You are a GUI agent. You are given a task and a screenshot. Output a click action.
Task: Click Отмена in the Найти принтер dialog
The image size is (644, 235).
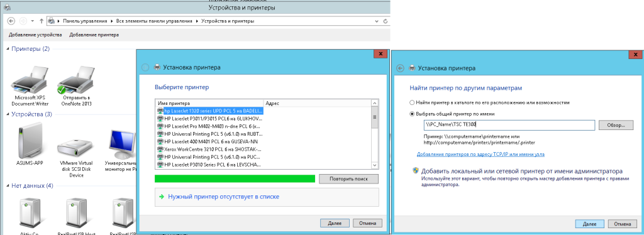click(622, 224)
